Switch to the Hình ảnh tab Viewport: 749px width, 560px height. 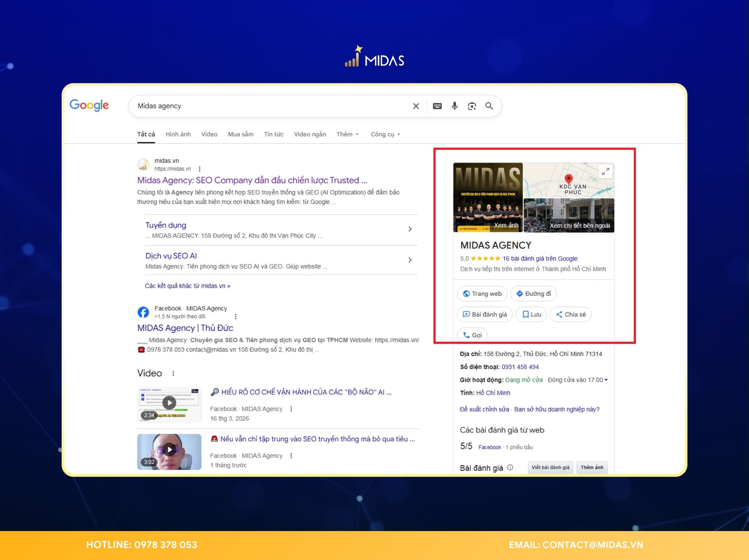178,134
